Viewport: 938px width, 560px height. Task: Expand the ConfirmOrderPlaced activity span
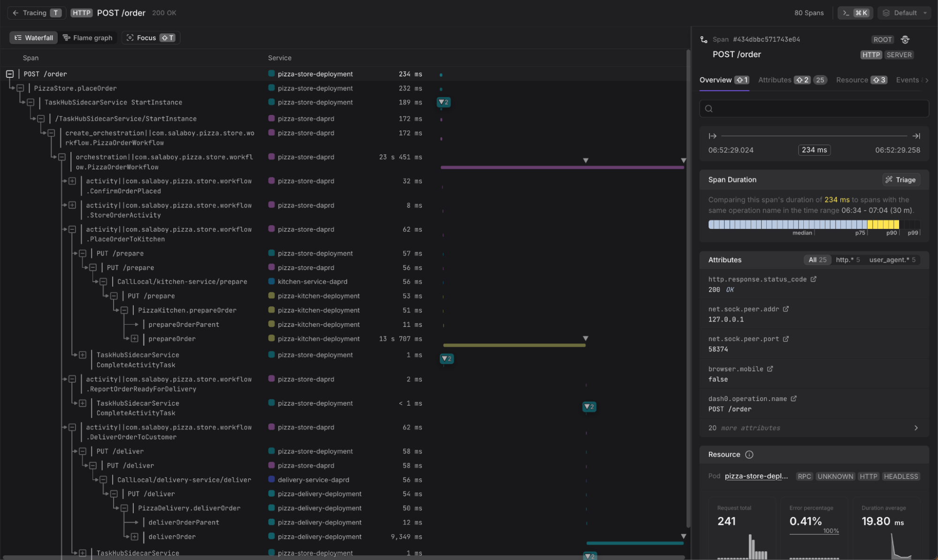click(72, 181)
